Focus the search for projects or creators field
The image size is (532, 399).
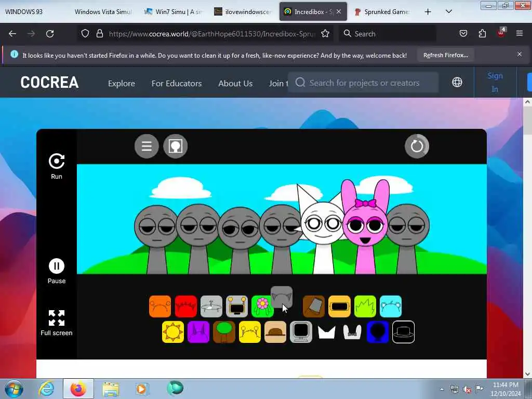point(363,83)
